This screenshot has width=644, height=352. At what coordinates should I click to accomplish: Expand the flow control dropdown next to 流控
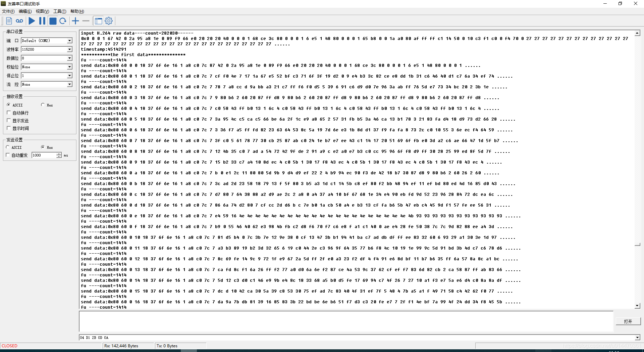(x=69, y=84)
